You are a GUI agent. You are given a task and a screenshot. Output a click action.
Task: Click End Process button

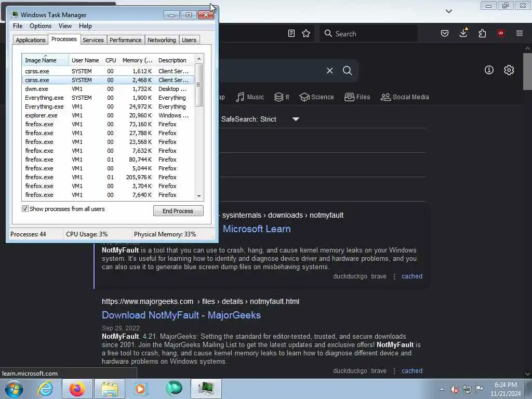(x=178, y=211)
